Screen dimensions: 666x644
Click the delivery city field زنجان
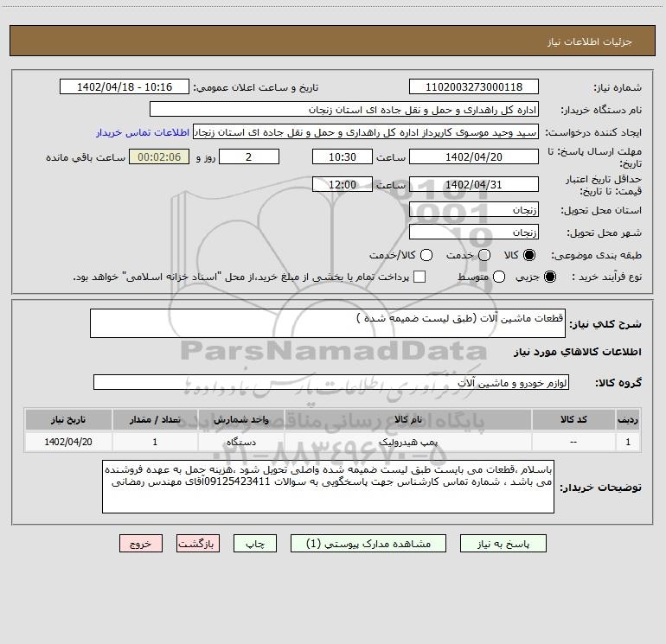(474, 232)
